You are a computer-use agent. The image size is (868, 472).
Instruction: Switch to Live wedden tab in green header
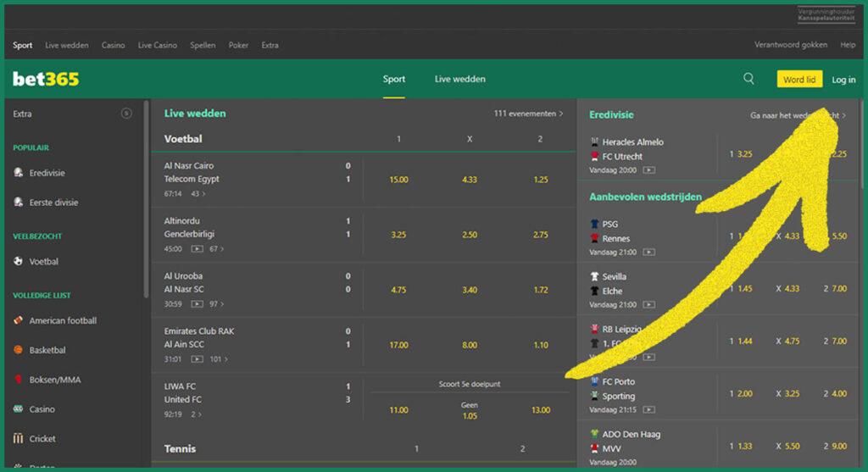(460, 79)
